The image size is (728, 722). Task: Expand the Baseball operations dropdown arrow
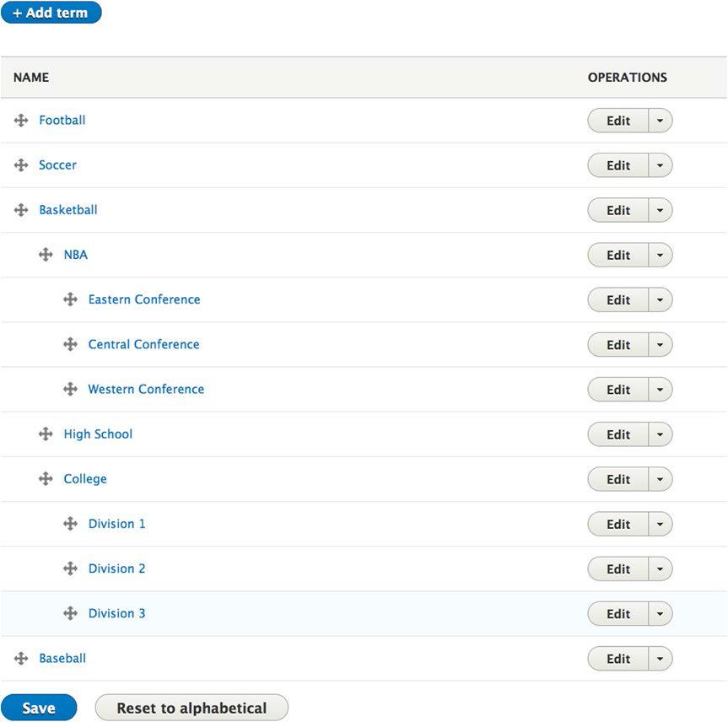pyautogui.click(x=660, y=659)
